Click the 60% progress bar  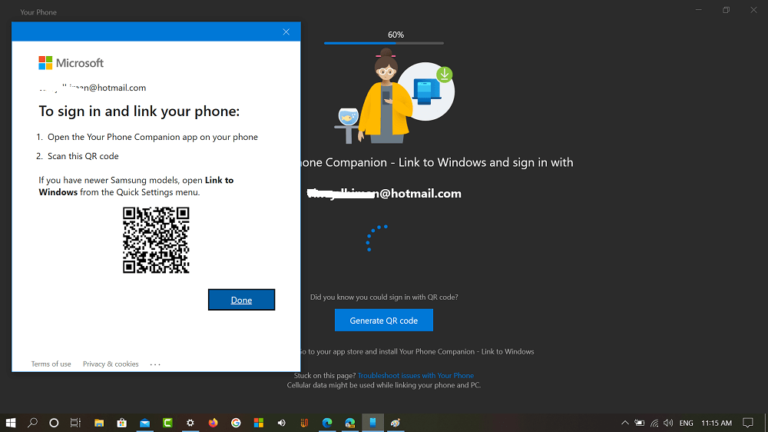coord(384,43)
